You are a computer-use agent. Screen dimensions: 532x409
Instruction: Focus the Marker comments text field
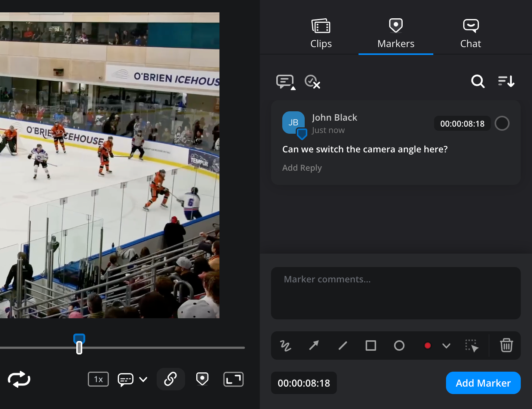[x=396, y=293]
